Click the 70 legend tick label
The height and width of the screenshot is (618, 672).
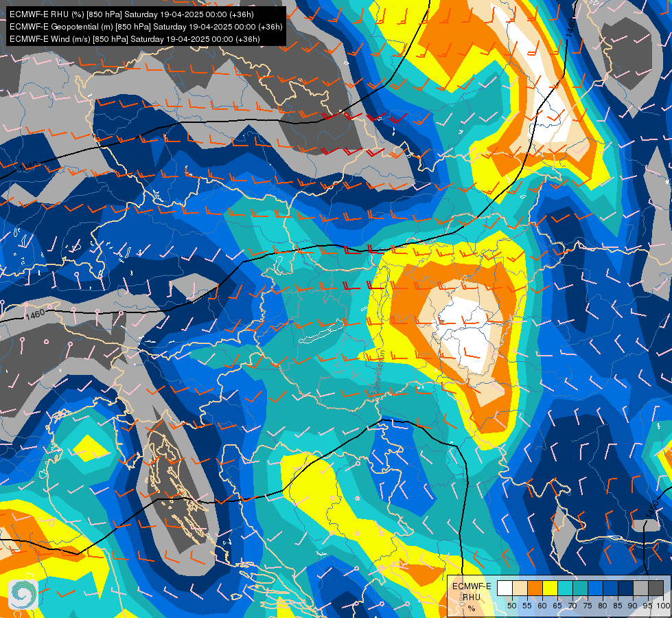572,606
